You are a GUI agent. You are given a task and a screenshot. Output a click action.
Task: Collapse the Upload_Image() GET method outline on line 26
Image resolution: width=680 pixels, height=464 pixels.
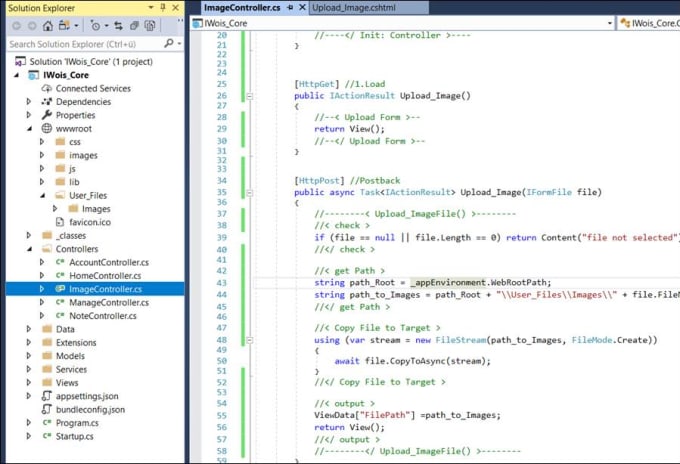tap(250, 96)
